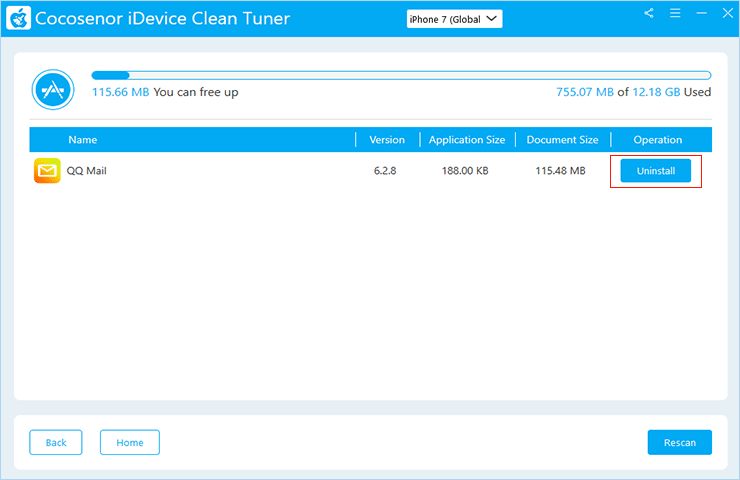Click the QQ Mail app icon
This screenshot has width=740, height=480.
click(47, 170)
